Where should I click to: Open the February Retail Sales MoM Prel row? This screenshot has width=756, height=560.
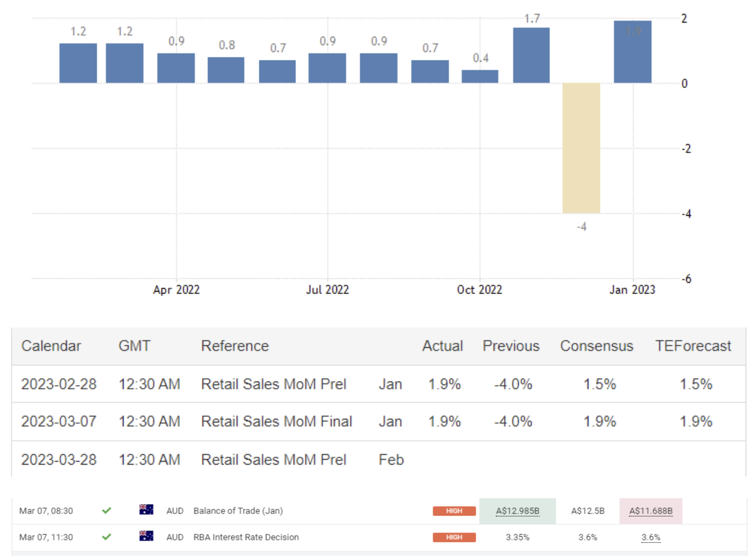coord(273,460)
